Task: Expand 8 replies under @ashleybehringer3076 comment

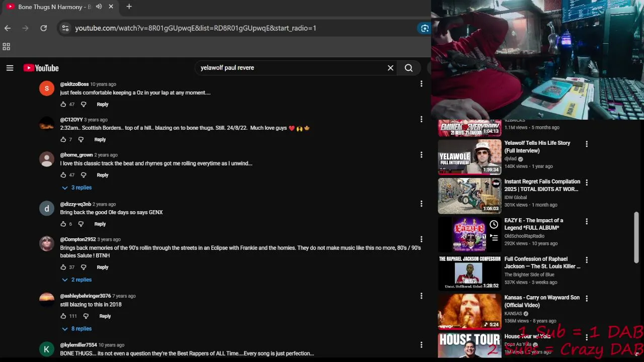Action: pos(76,329)
